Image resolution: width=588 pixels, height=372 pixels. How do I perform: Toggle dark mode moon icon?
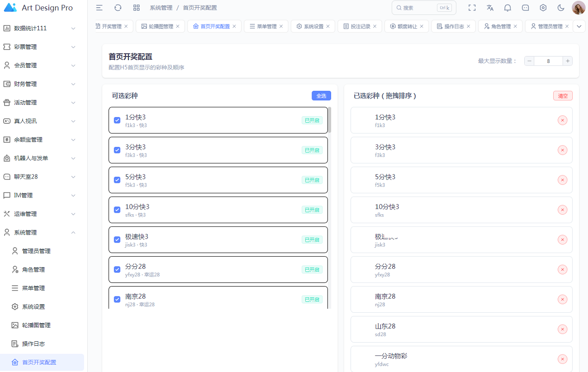pos(561,8)
